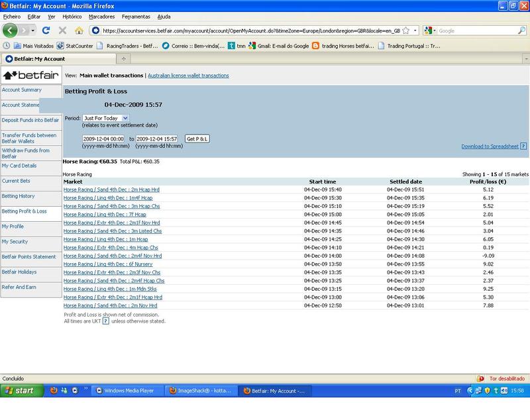Image resolution: width=530 pixels, height=420 pixels.
Task: Click Download to Spreadsheet link
Action: tap(490, 146)
